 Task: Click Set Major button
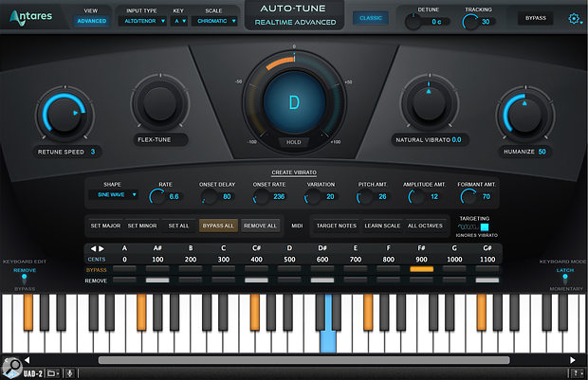(x=106, y=226)
